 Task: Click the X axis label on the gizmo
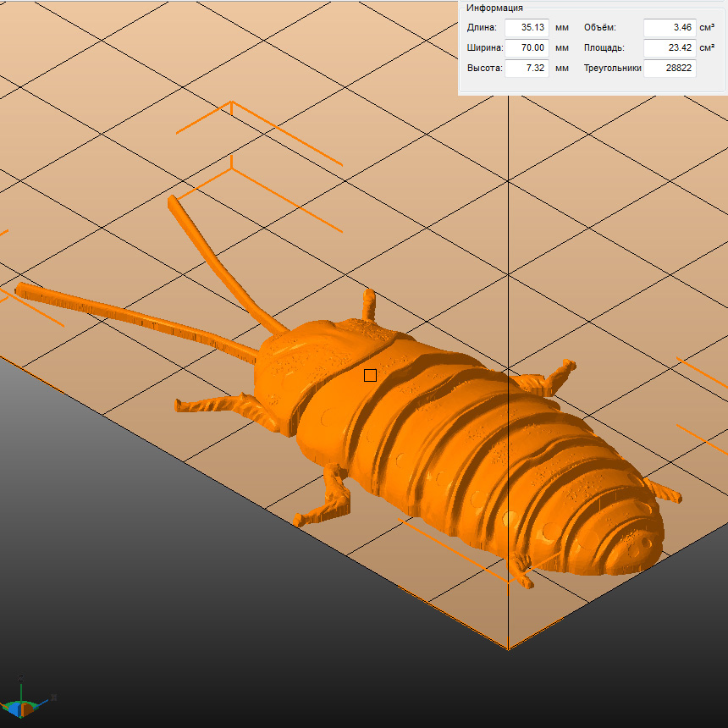point(54,698)
